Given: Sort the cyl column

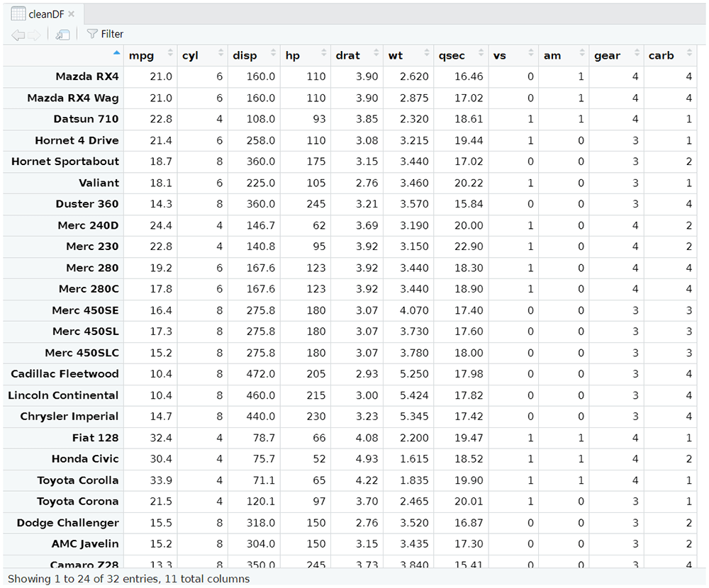Looking at the screenshot, I should click(220, 53).
